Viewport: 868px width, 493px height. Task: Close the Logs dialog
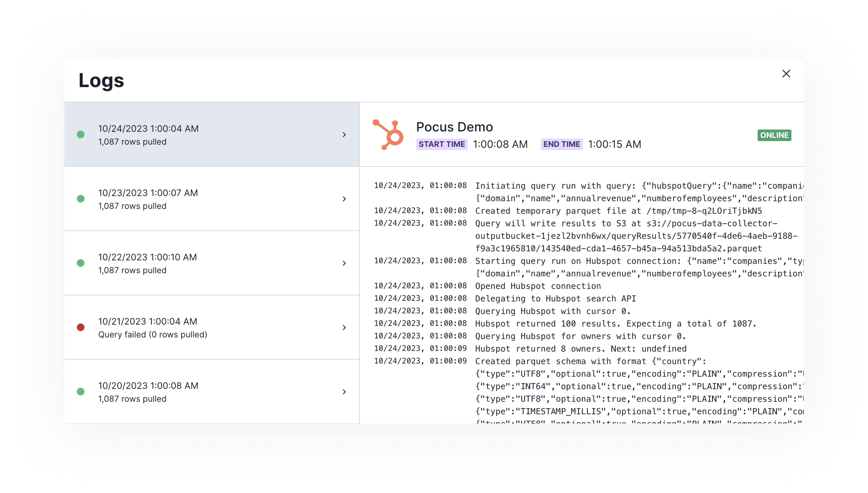tap(786, 74)
